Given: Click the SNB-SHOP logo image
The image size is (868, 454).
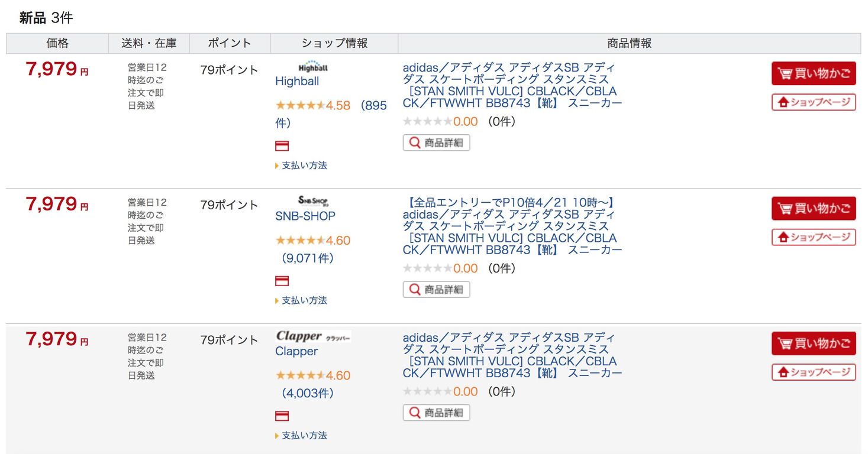Looking at the screenshot, I should pyautogui.click(x=313, y=201).
